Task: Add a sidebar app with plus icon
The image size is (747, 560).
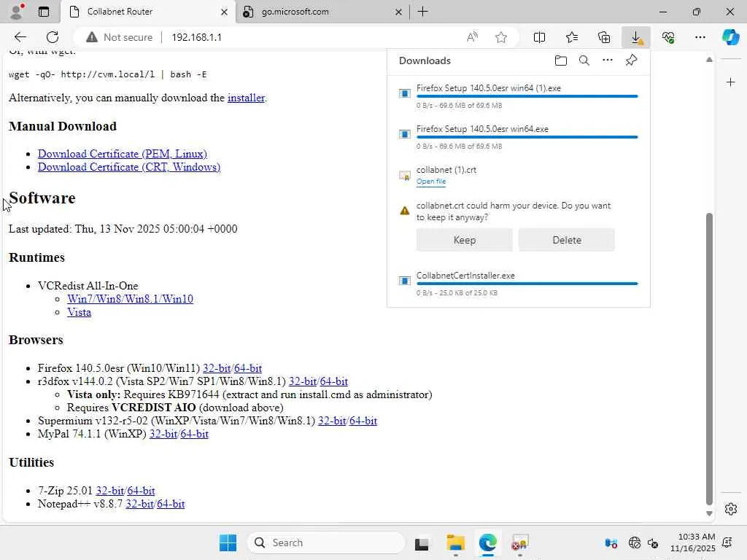Action: (x=730, y=82)
